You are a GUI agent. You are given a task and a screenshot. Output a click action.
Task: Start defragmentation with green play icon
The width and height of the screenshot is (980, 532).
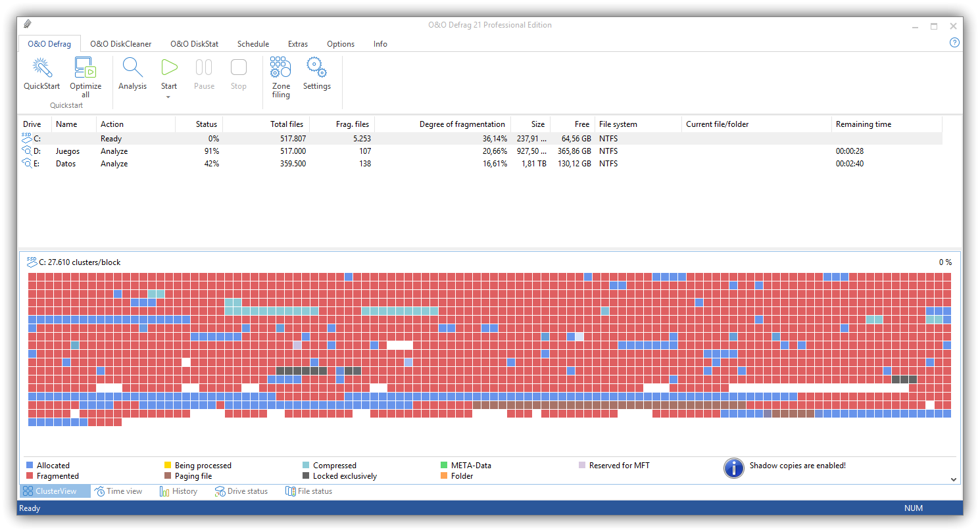[169, 68]
